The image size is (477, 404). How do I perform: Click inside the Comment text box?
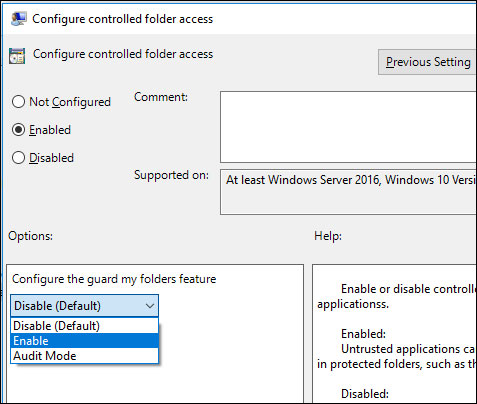pyautogui.click(x=348, y=127)
